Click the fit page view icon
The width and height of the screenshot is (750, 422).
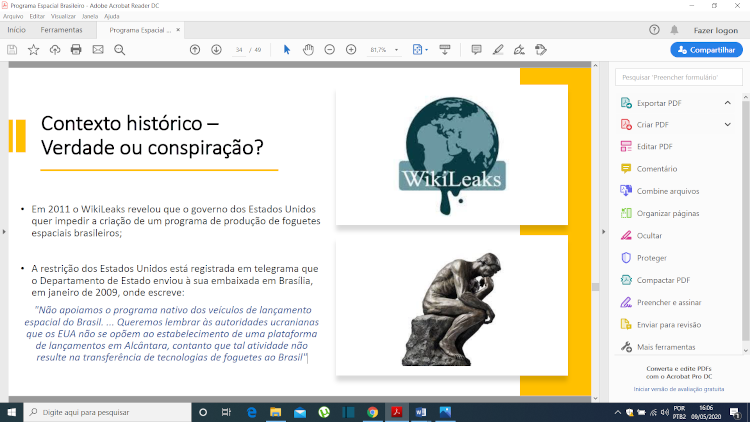click(418, 50)
